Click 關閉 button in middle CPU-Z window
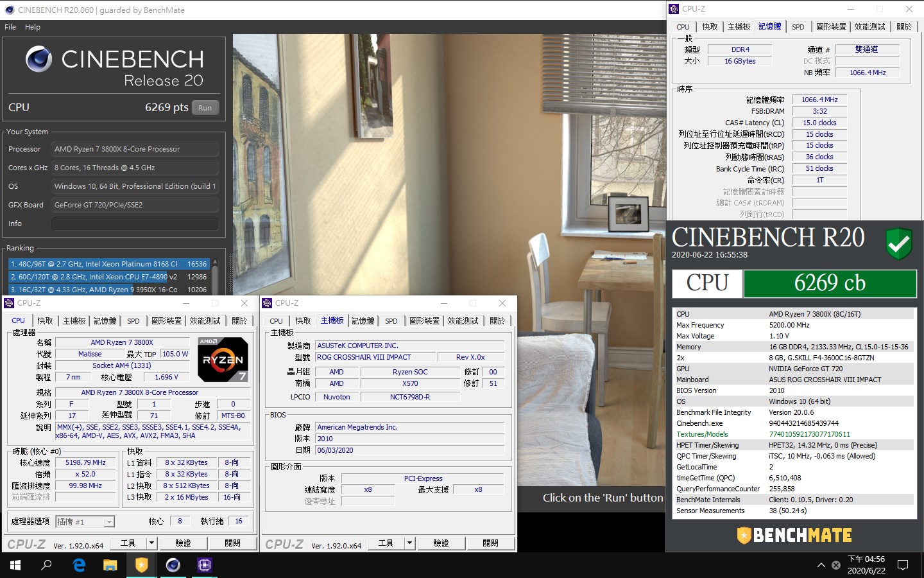924x578 pixels. pos(490,543)
